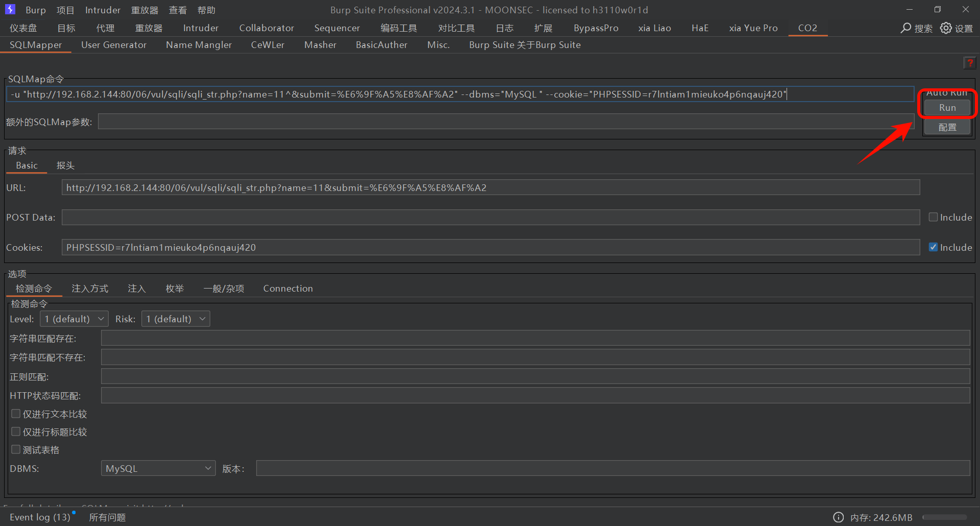Viewport: 980px width, 526px height.
Task: Switch to the 日志 tab
Action: pyautogui.click(x=504, y=28)
